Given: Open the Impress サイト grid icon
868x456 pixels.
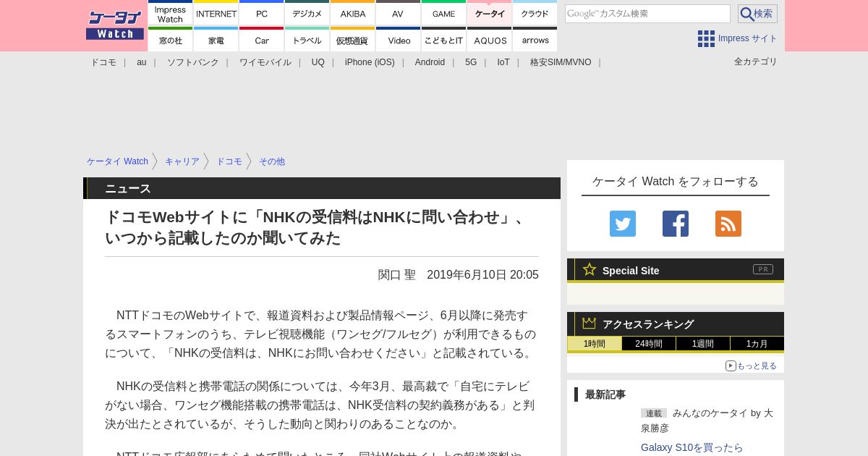Looking at the screenshot, I should click(x=706, y=38).
